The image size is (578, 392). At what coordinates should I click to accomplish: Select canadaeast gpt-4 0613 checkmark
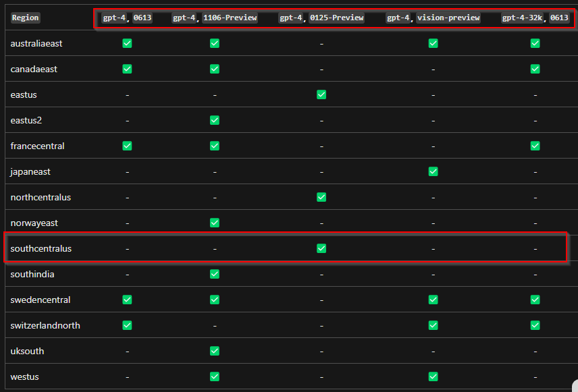pos(127,69)
